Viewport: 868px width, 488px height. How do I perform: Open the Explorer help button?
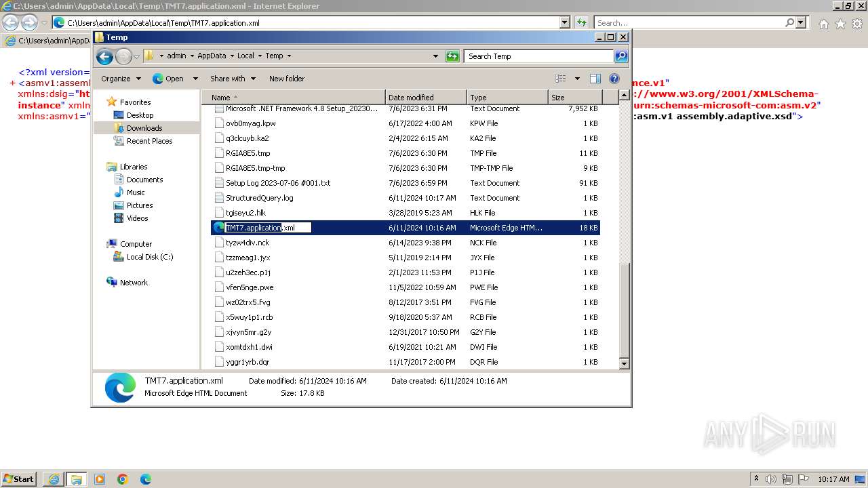pyautogui.click(x=614, y=79)
